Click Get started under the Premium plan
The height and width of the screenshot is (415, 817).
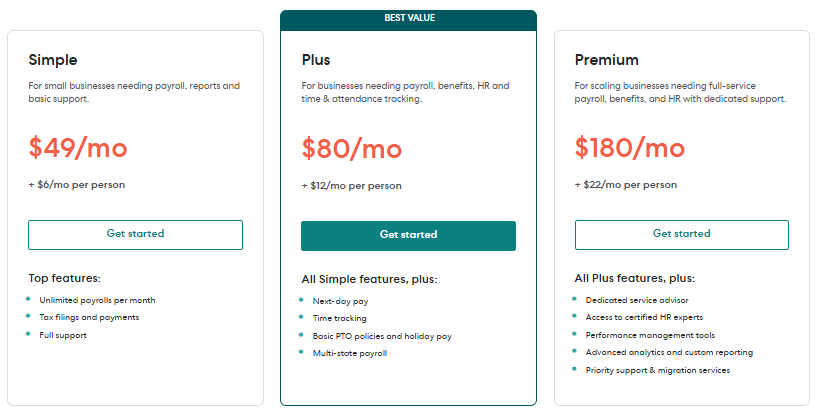pyautogui.click(x=681, y=234)
